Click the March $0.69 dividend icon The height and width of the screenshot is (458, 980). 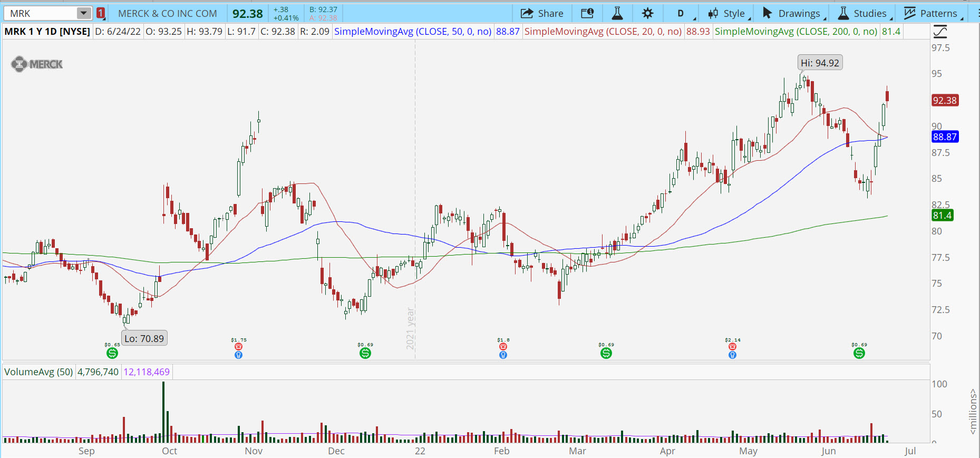point(606,353)
